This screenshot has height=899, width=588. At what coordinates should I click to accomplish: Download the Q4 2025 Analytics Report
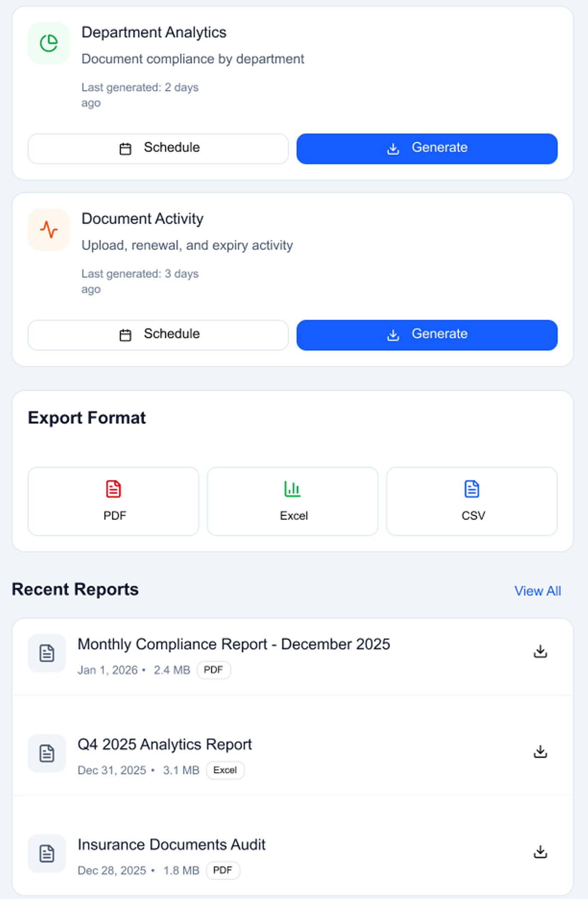[x=540, y=752]
